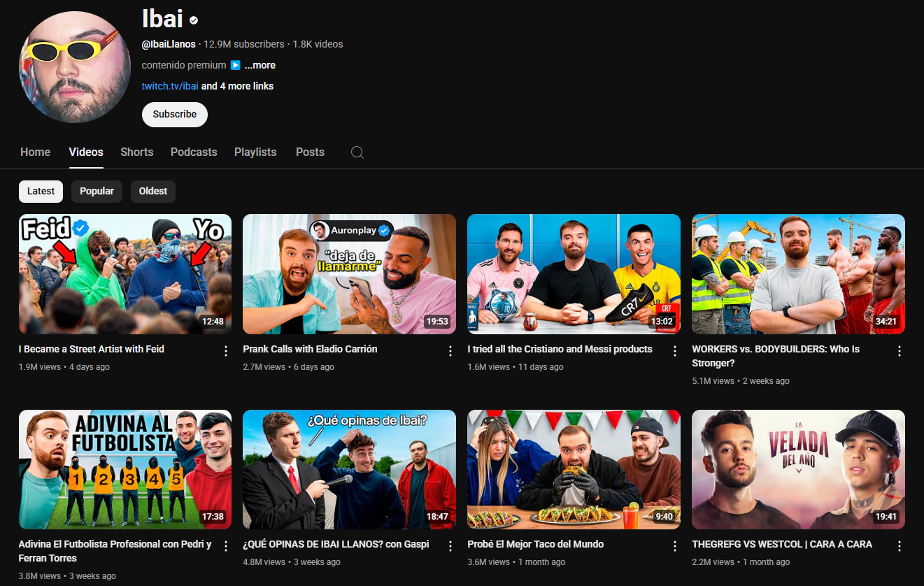924x586 pixels.
Task: Open 'Prank Calls with Eladio Carrión' title
Action: [310, 349]
